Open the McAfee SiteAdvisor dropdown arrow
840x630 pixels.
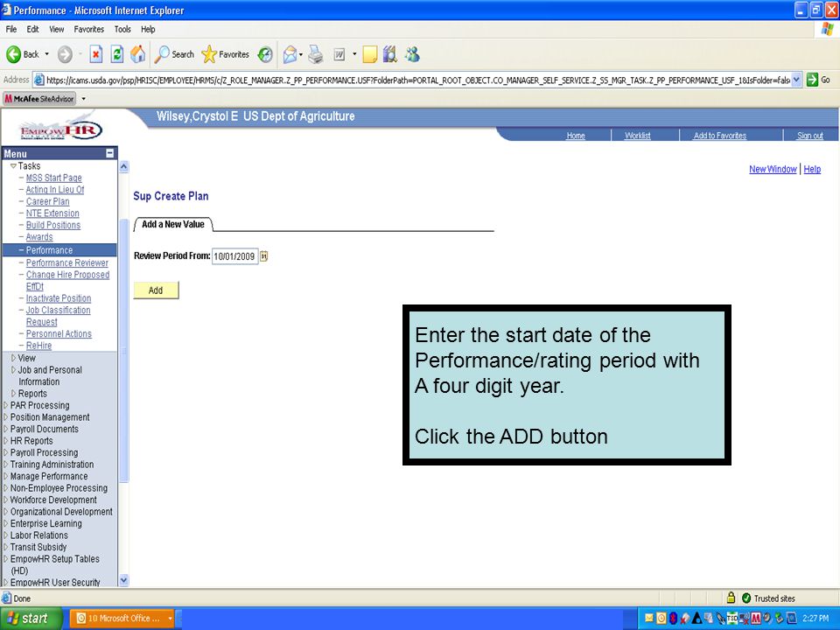pos(84,99)
